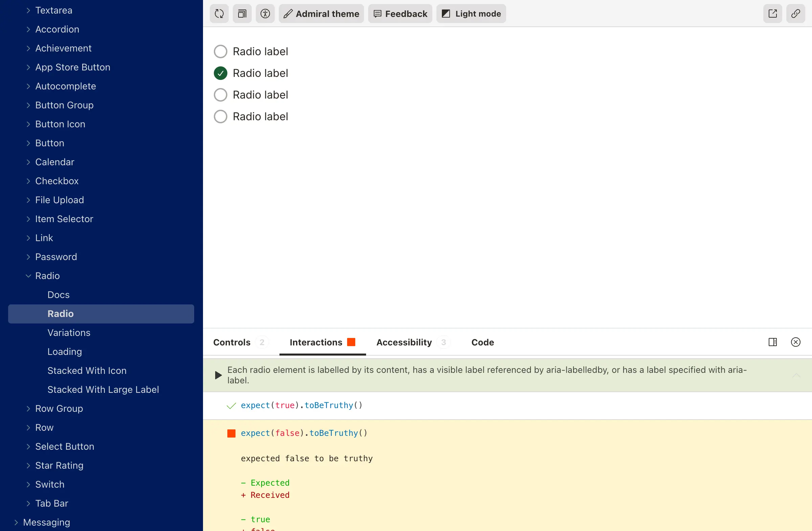The image size is (812, 531).
Task: Close the addon panel
Action: [796, 342]
